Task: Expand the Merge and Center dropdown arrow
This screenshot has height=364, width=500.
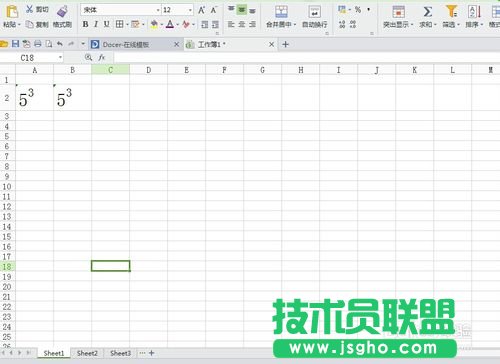Action: [295, 25]
